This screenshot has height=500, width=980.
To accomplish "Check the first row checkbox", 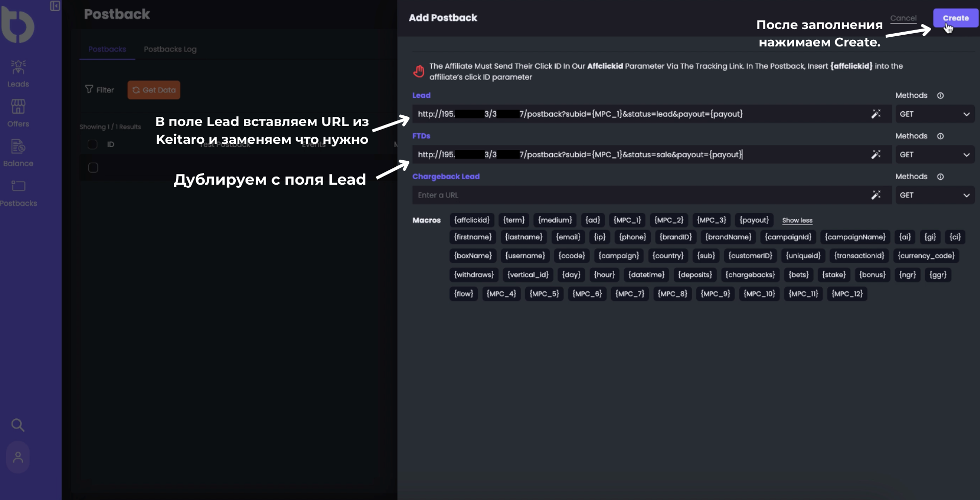I will tap(93, 168).
